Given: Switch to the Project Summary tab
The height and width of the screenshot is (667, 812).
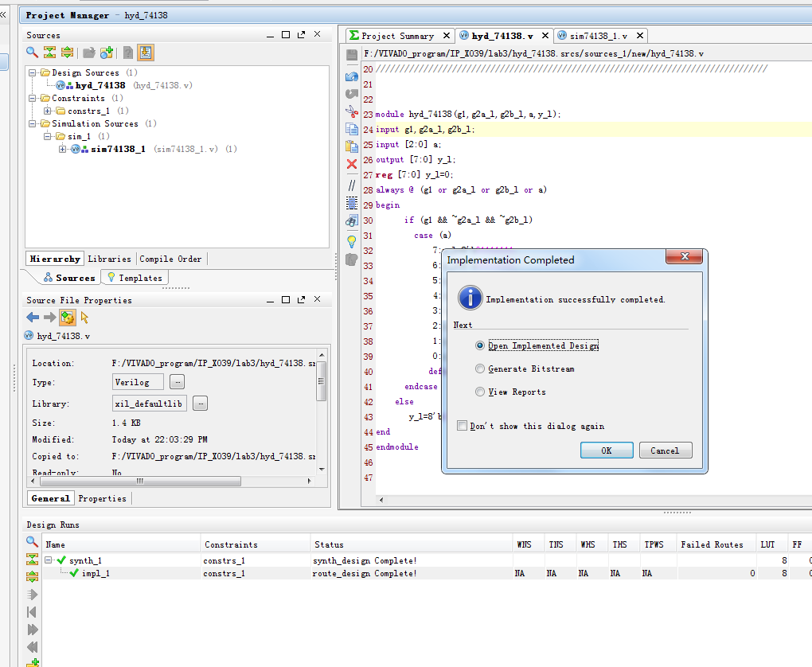Looking at the screenshot, I should [397, 36].
